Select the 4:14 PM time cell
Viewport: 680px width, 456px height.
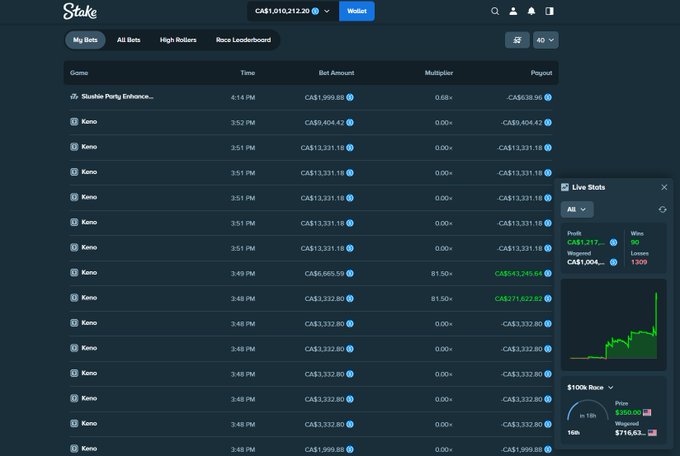[x=243, y=98]
